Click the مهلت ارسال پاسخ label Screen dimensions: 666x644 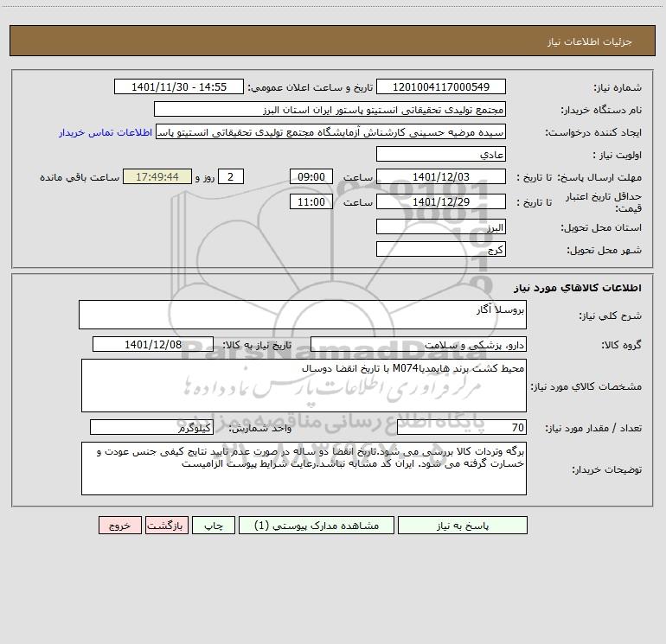tap(599, 177)
